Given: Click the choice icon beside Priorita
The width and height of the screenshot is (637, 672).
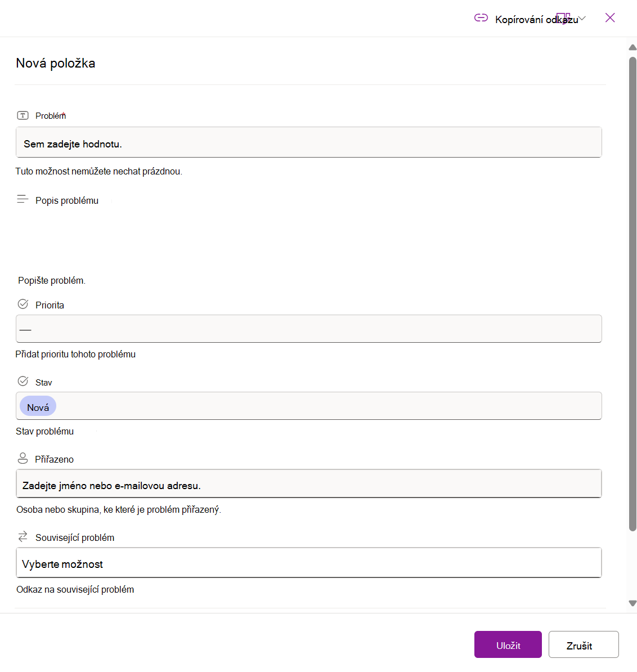Looking at the screenshot, I should (23, 304).
